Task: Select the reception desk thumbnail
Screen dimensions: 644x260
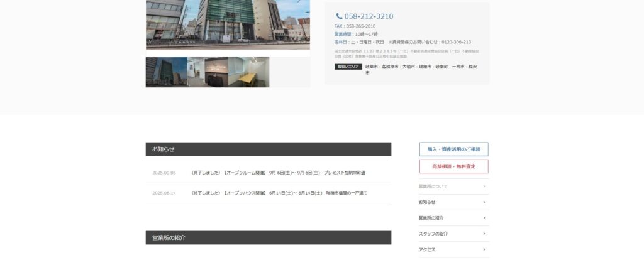Action: [208, 72]
